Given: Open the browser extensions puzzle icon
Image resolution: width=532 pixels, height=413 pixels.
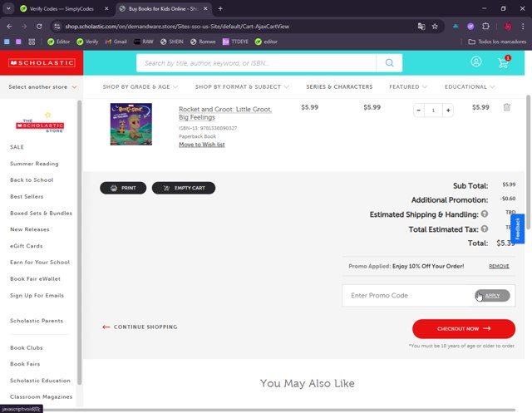Looking at the screenshot, I should point(485,27).
